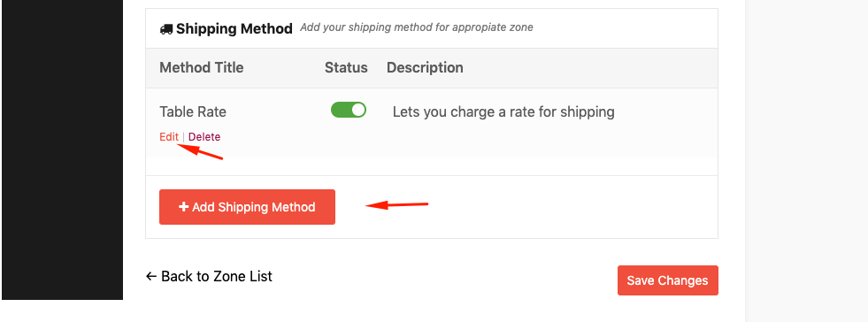Save Changes to the shipping zone
The width and height of the screenshot is (868, 322).
[x=668, y=280]
